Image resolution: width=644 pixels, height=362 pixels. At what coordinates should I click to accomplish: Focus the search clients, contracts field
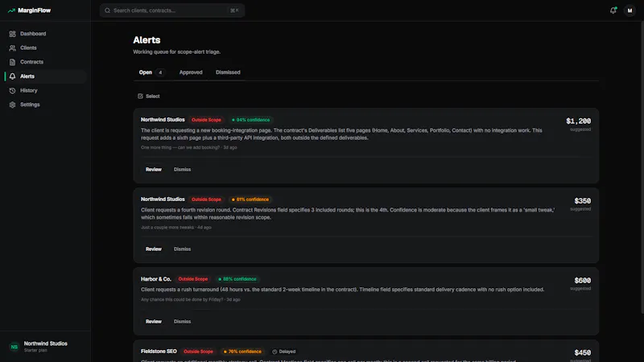(172, 10)
